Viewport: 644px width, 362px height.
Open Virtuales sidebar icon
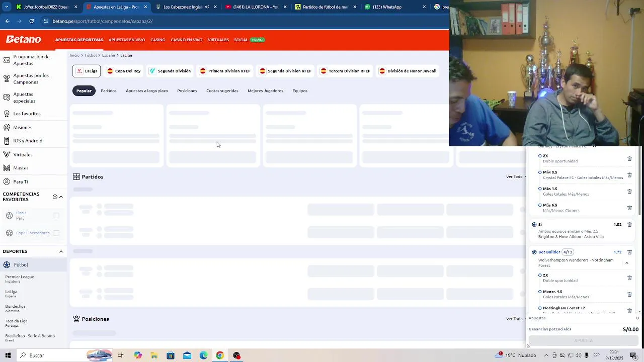coord(7,154)
